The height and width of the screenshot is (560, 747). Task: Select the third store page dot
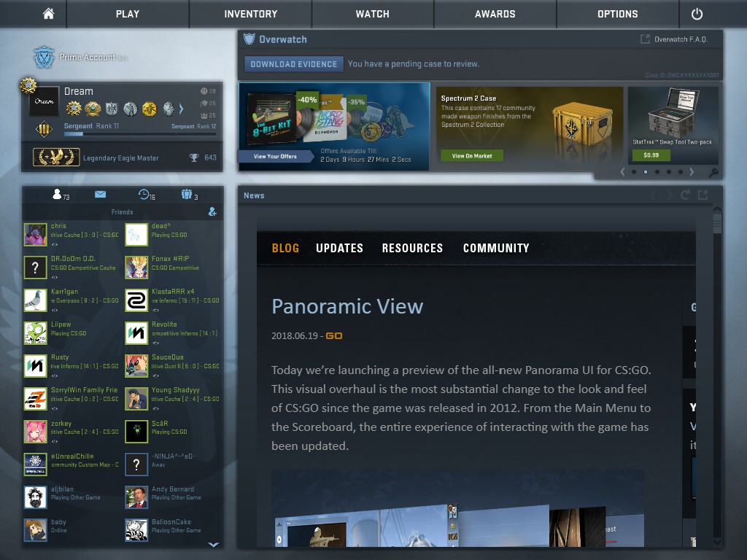657,172
